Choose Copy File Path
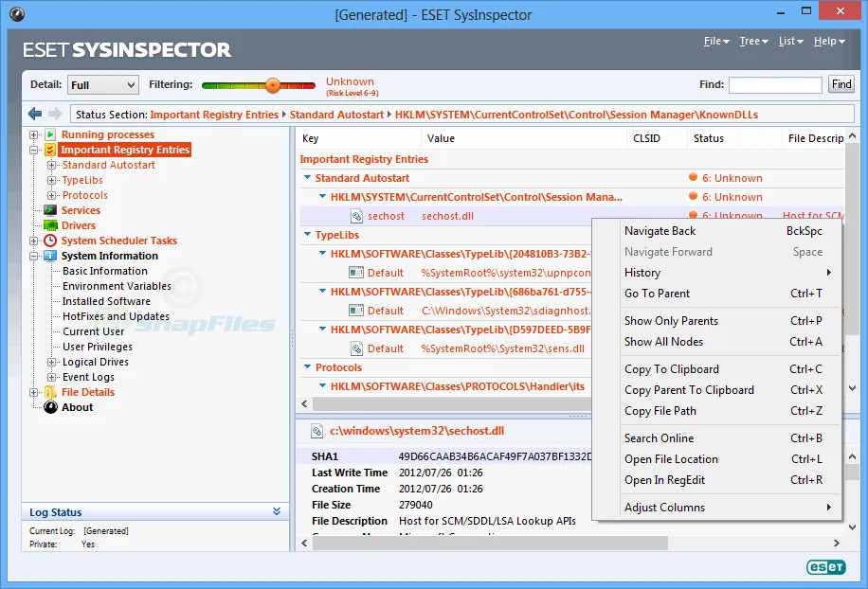 [x=717, y=411]
